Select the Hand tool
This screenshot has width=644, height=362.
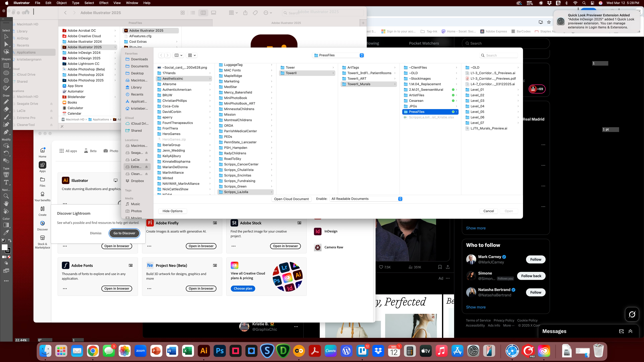[6, 204]
